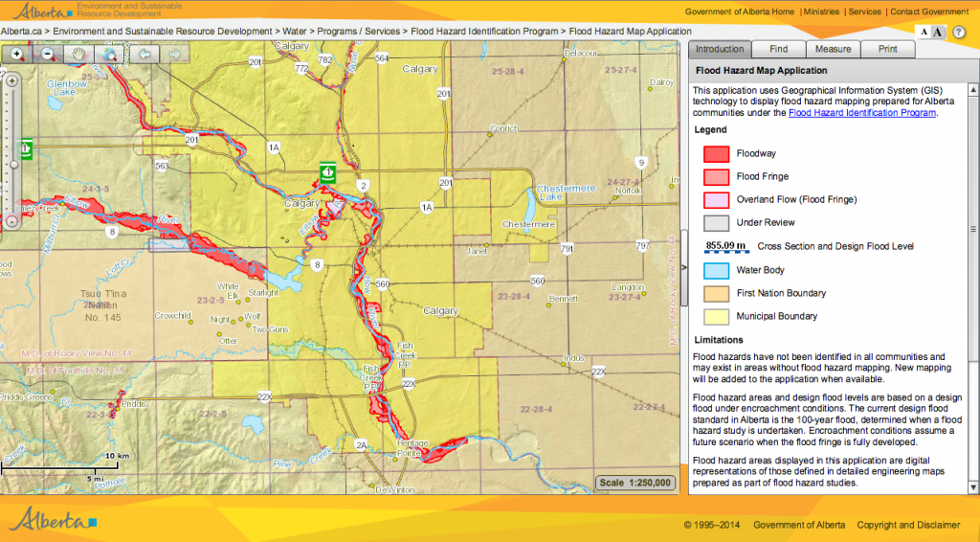980x542 pixels.
Task: Click the 1A shield east of Calgary
Action: tap(427, 207)
